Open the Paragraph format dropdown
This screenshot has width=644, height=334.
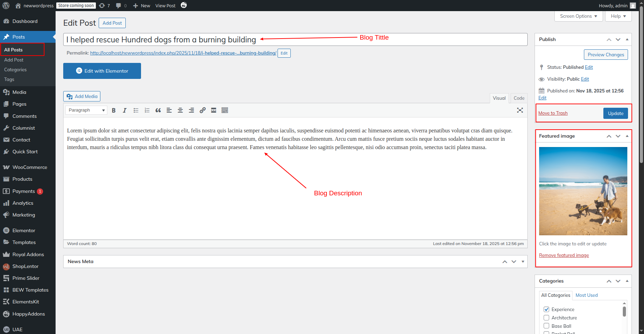[86, 110]
